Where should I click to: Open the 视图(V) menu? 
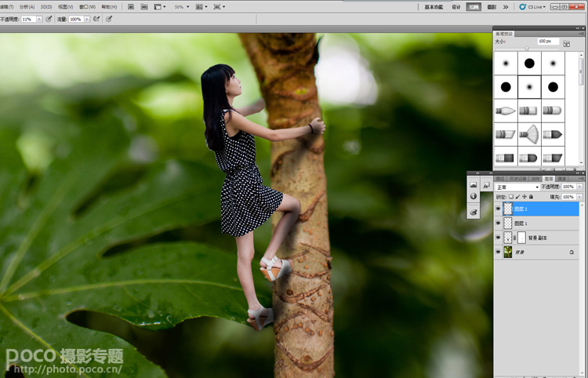[66, 7]
